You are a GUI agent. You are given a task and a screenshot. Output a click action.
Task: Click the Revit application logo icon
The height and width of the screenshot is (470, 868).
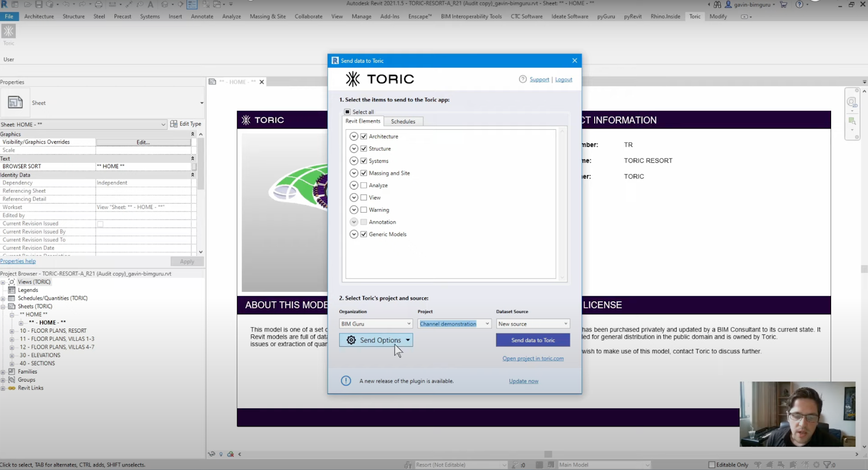4,4
